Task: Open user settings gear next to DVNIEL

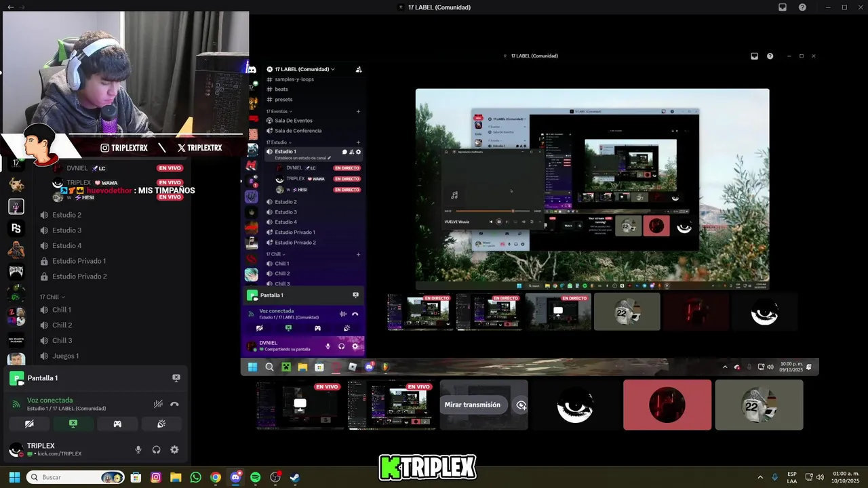Action: point(355,346)
